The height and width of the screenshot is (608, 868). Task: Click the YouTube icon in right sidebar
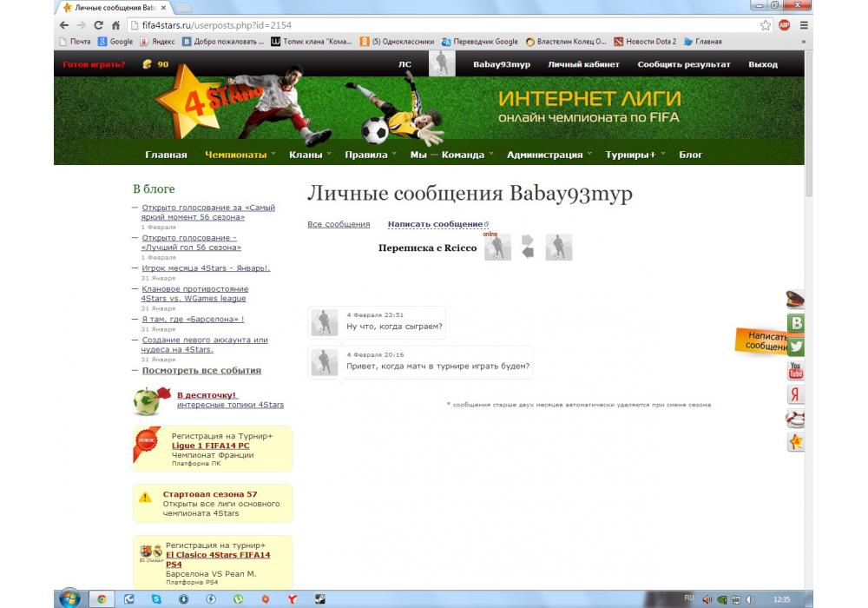coord(795,372)
